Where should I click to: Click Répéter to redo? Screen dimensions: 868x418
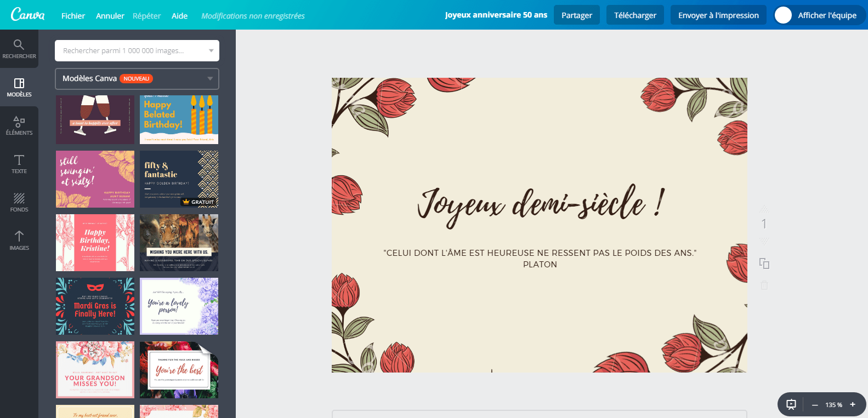(x=146, y=16)
